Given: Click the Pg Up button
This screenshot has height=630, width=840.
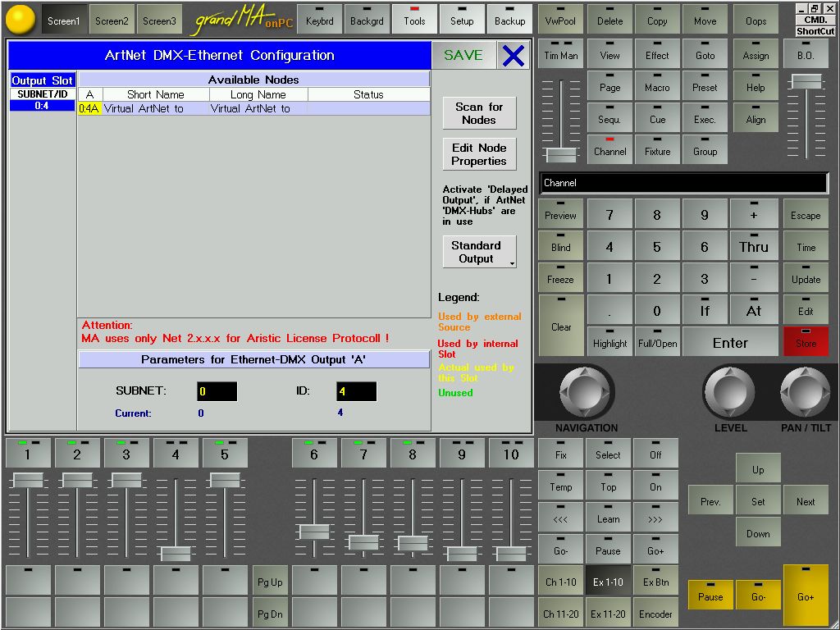Looking at the screenshot, I should pos(270,581).
